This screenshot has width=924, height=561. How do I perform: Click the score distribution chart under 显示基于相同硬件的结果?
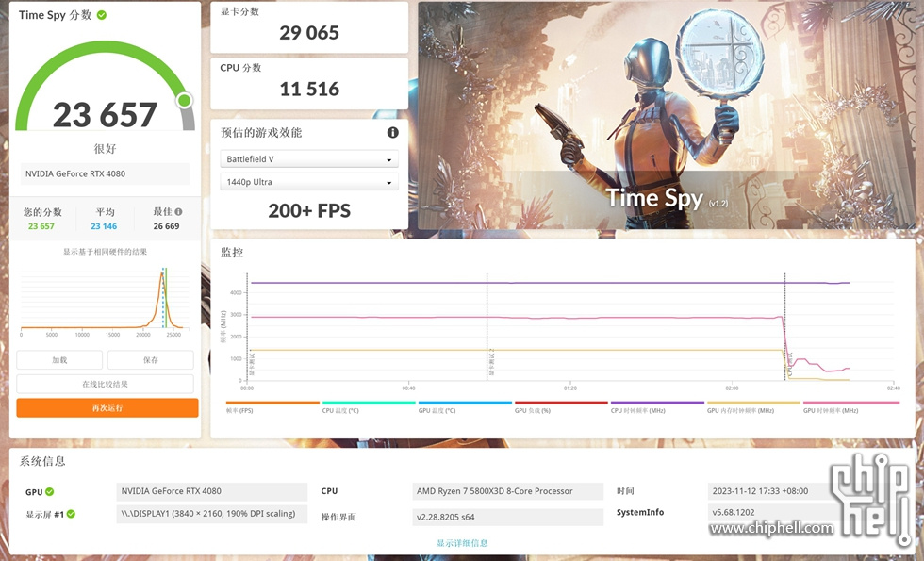point(105,304)
